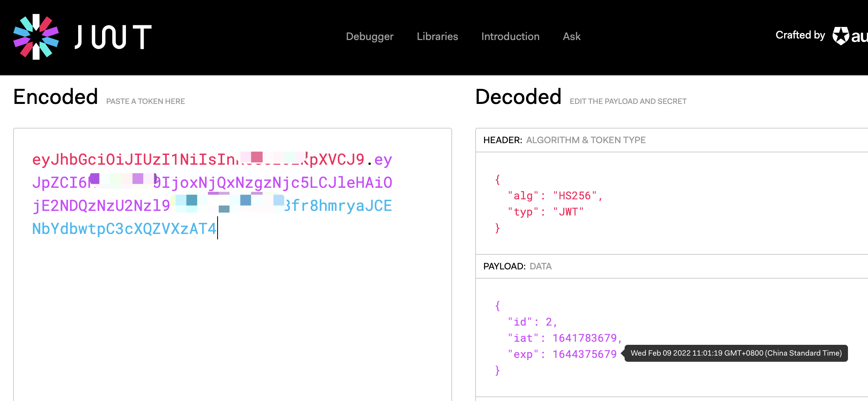Viewport: 868px width, 401px height.
Task: Click the Encoded heading
Action: [55, 97]
